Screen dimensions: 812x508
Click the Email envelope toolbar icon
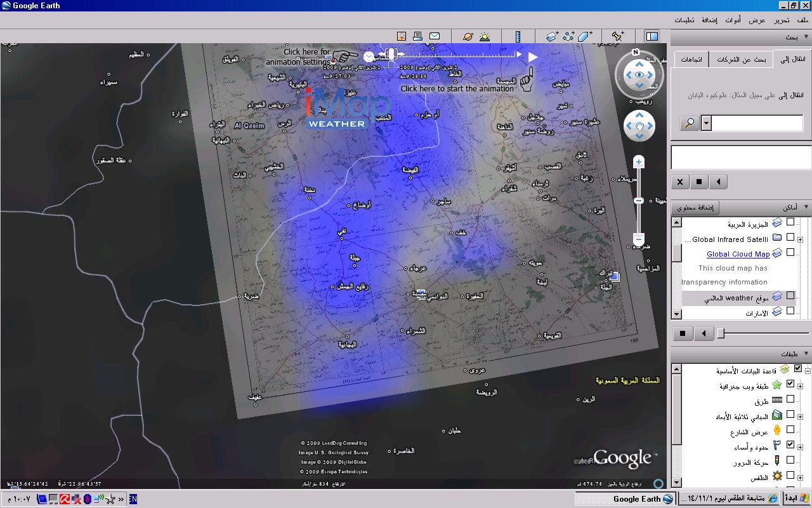[435, 36]
